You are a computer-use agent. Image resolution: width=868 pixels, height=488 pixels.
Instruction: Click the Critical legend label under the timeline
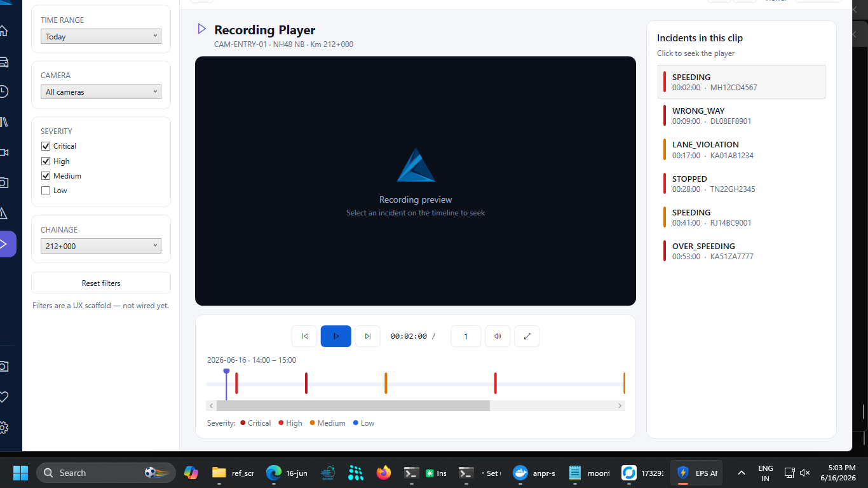pyautogui.click(x=259, y=423)
